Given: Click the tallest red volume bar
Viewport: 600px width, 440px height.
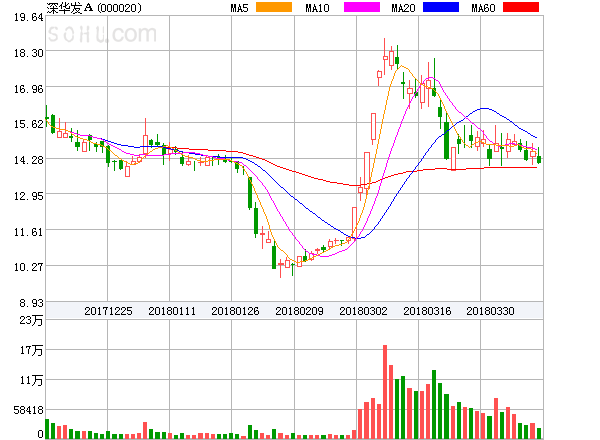Looking at the screenshot, I should [385, 392].
